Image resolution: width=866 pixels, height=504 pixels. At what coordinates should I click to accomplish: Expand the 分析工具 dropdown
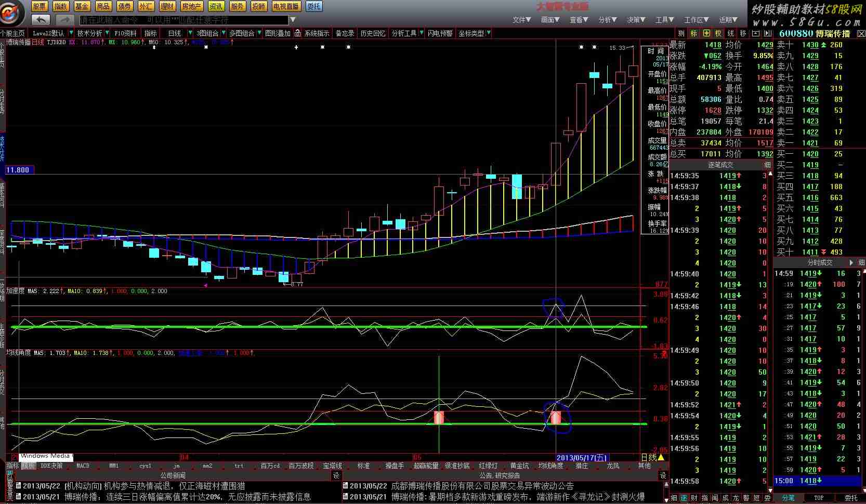click(422, 33)
